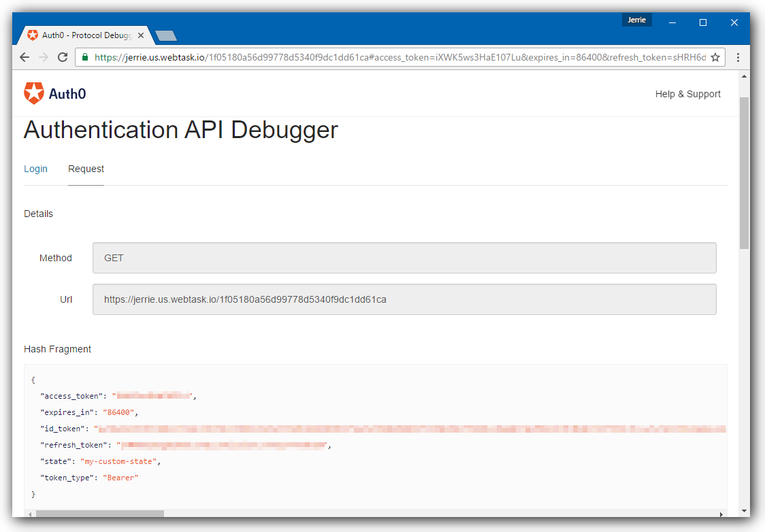Close the browser window
The width and height of the screenshot is (765, 532).
coord(734,22)
